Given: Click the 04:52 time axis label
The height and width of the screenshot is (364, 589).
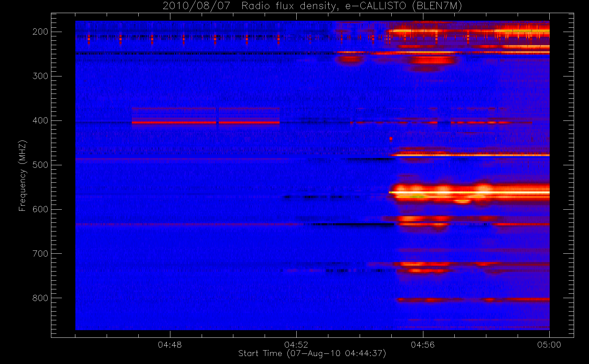Looking at the screenshot, I should (x=296, y=345).
